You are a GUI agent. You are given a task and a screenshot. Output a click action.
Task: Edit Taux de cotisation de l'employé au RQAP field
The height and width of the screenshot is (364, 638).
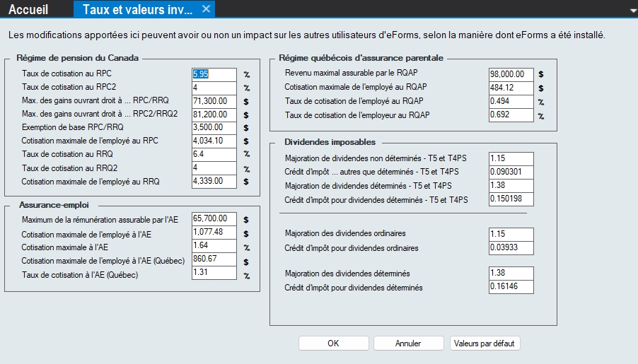tap(511, 101)
